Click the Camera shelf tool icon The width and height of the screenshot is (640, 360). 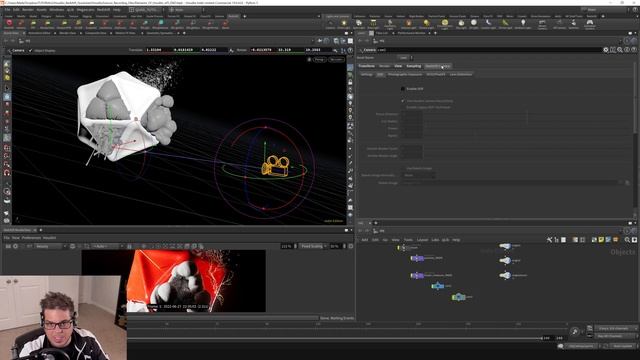pyautogui.click(x=331, y=24)
